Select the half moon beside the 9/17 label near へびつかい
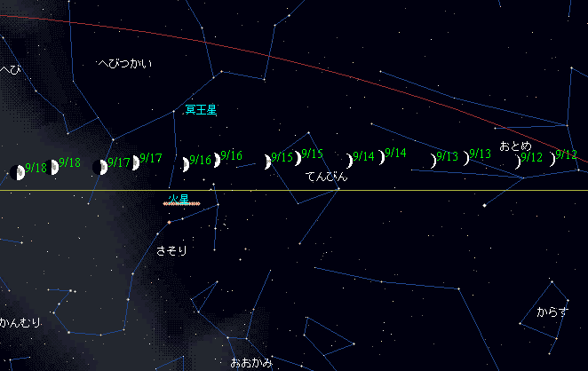 coord(99,167)
